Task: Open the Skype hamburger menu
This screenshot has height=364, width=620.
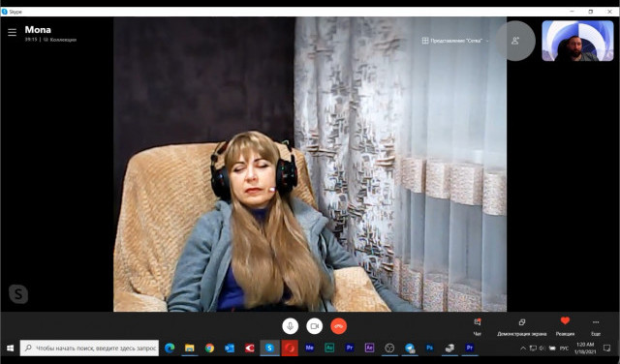Action: click(x=13, y=32)
